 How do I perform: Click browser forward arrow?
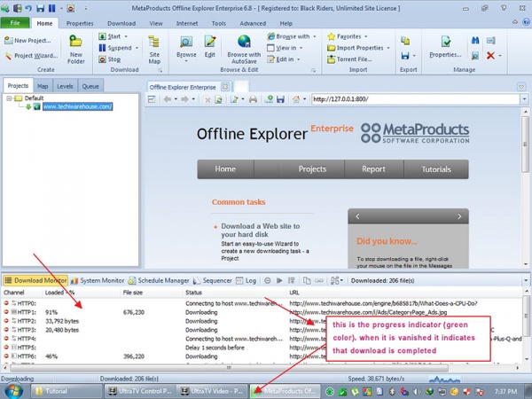[x=184, y=99]
